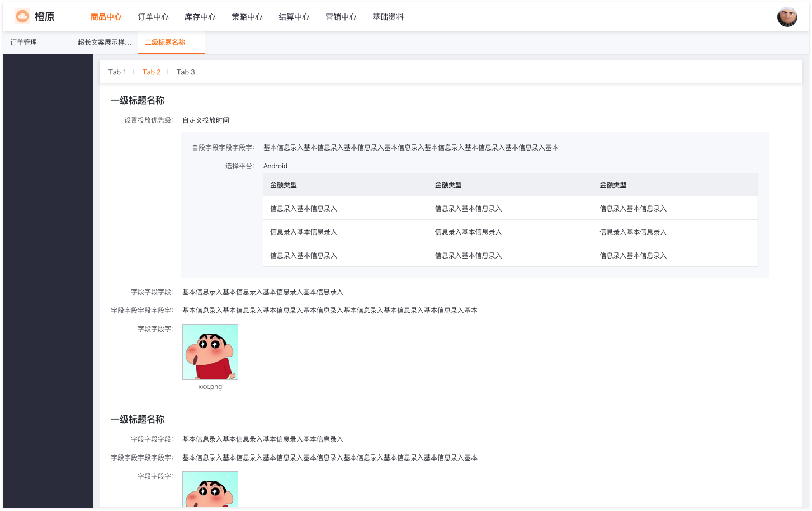Screen dimensions: 812x511
Task: Open the 超长文案展示样… page tab
Action: pos(104,43)
